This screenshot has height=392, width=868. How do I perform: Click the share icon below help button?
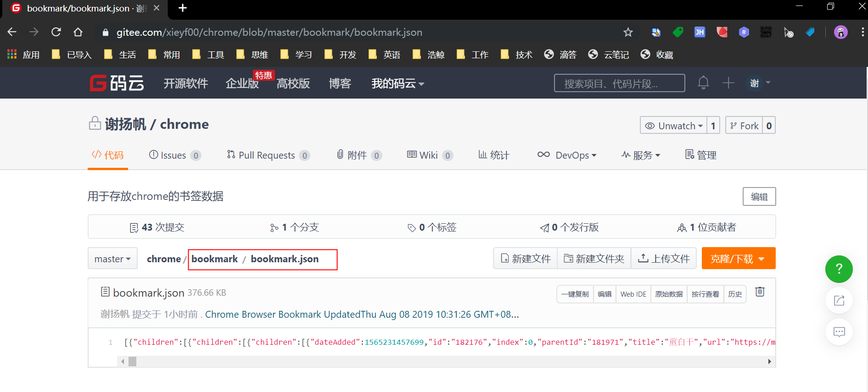point(839,301)
